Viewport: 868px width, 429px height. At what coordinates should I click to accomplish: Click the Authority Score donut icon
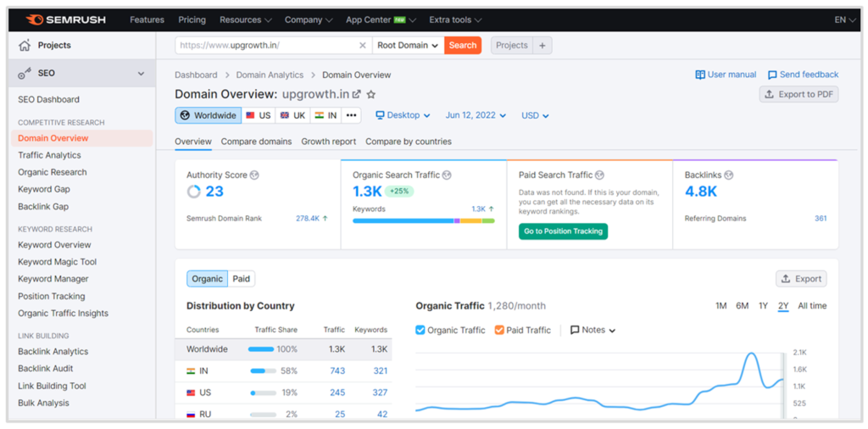pos(194,192)
